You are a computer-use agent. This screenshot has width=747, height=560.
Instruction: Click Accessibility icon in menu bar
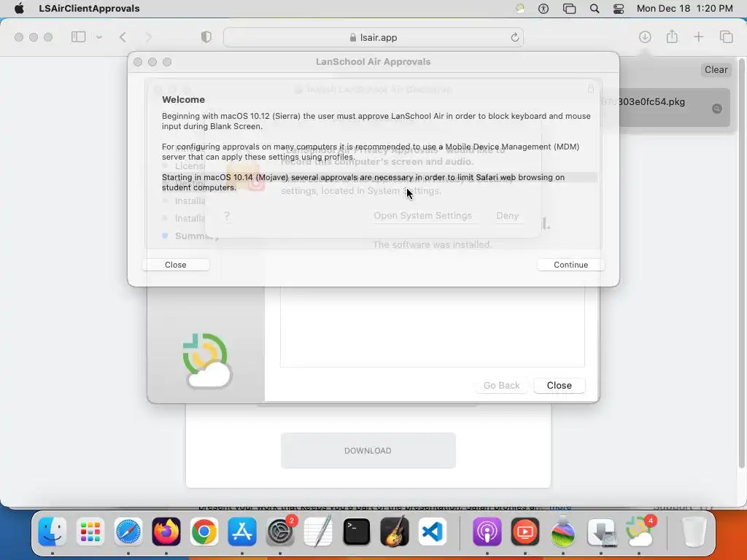point(543,9)
